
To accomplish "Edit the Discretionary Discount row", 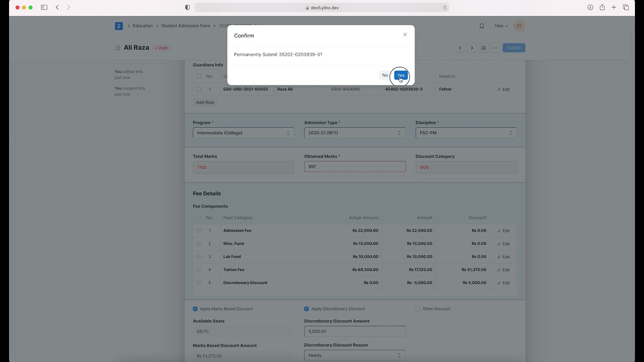I will (504, 283).
